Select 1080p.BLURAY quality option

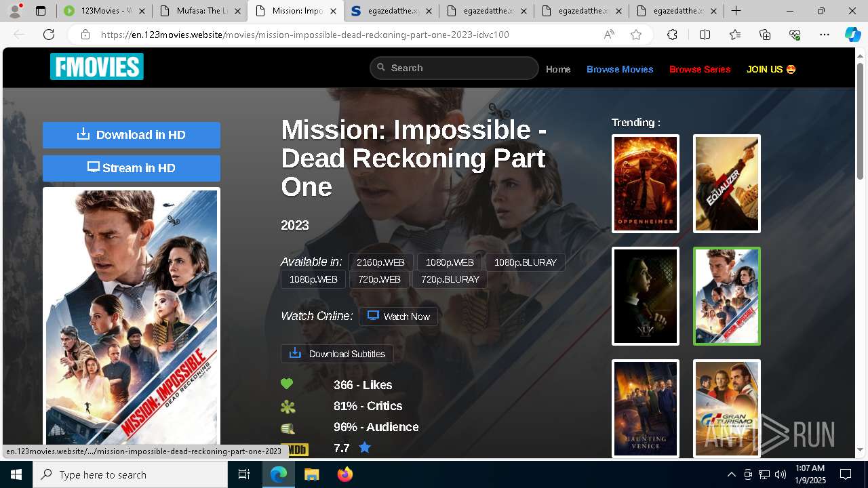[525, 262]
